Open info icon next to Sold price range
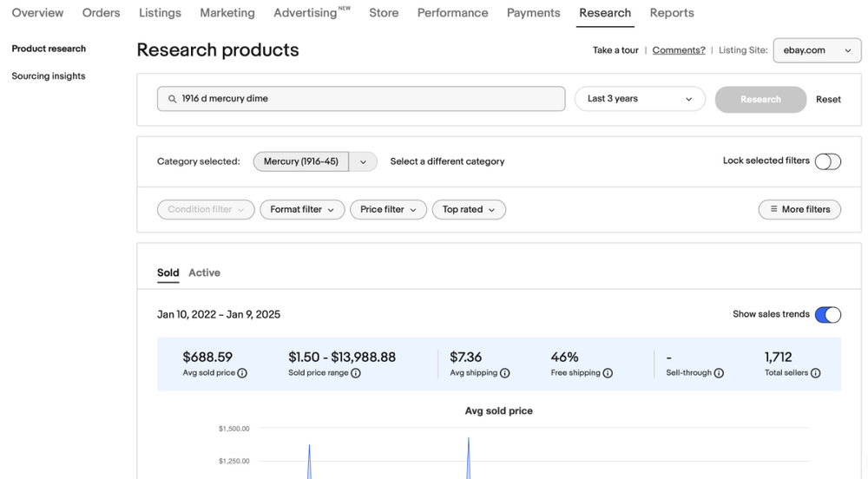 click(356, 373)
